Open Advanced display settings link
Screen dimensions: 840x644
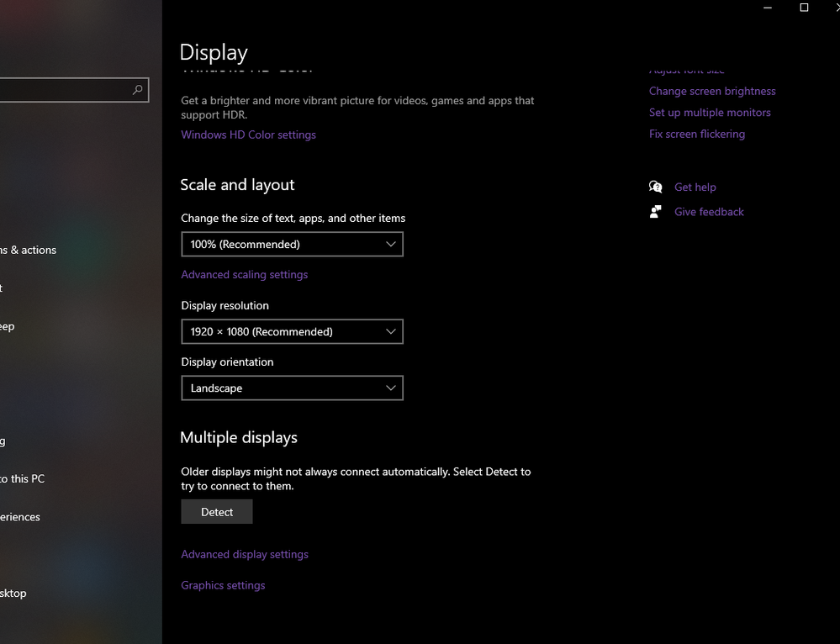pos(245,554)
